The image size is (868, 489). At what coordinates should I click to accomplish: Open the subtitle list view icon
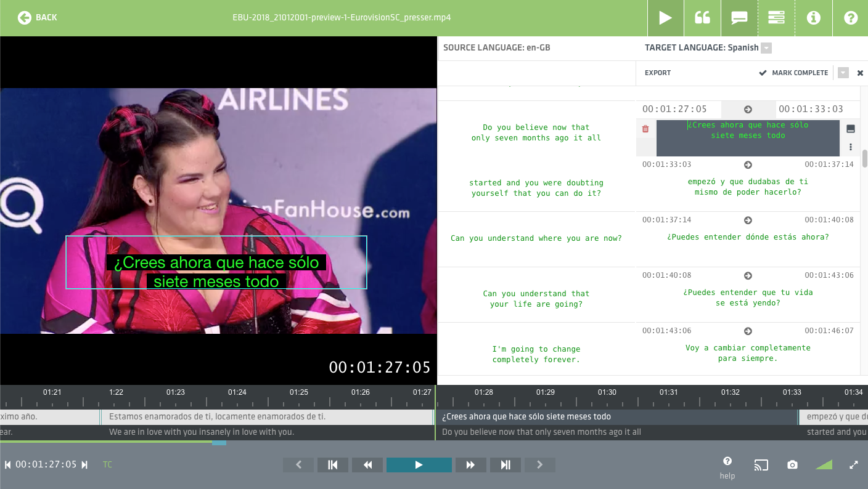[776, 18]
